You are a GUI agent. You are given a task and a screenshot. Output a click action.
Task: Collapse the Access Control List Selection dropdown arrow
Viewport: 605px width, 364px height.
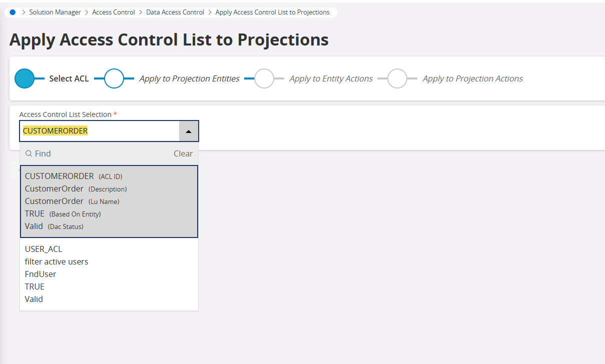click(189, 130)
